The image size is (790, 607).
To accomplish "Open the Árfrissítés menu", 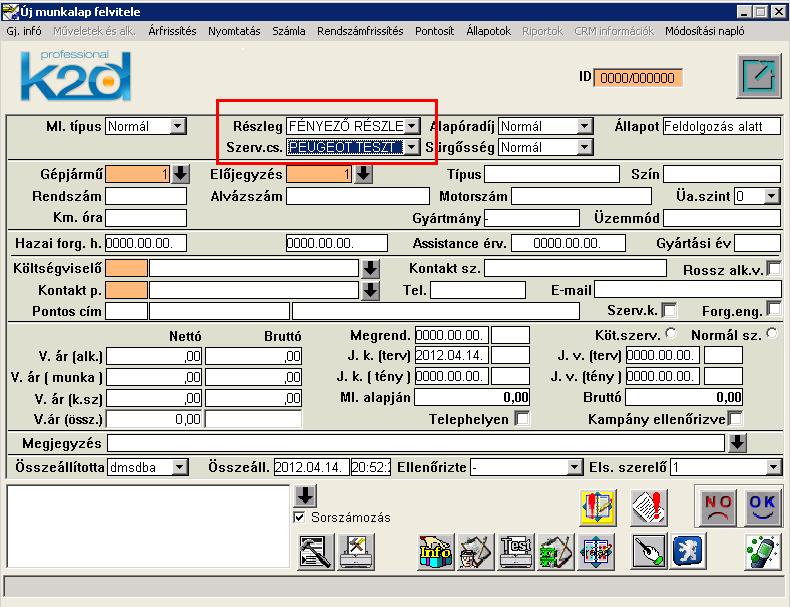I will click(x=172, y=31).
